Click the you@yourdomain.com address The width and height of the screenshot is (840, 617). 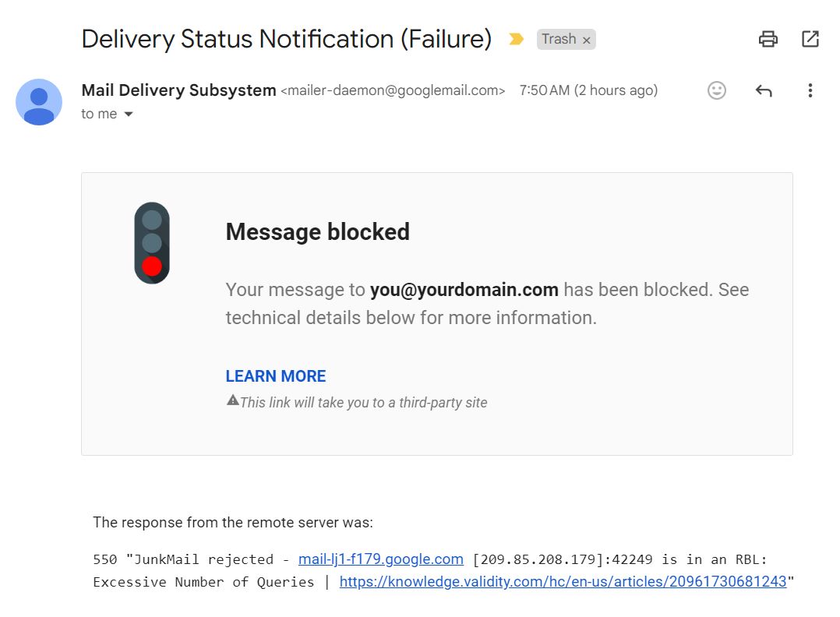pos(464,290)
